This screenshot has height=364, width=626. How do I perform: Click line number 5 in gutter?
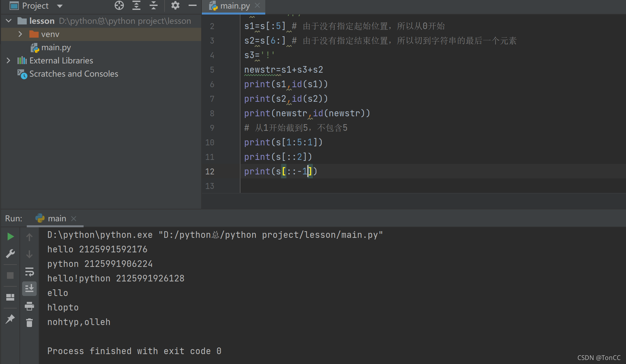(212, 70)
